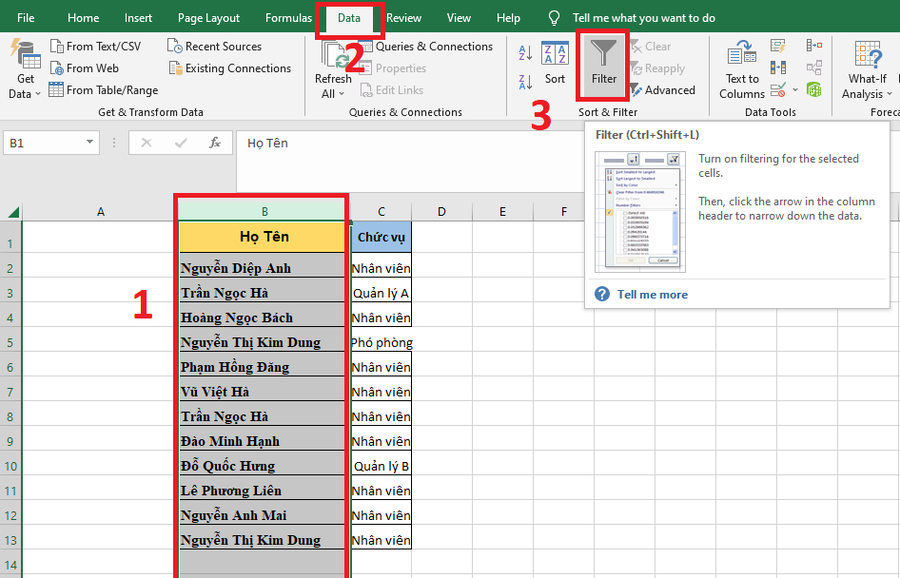900x578 pixels.
Task: Open the Formulas tab
Action: 288,18
